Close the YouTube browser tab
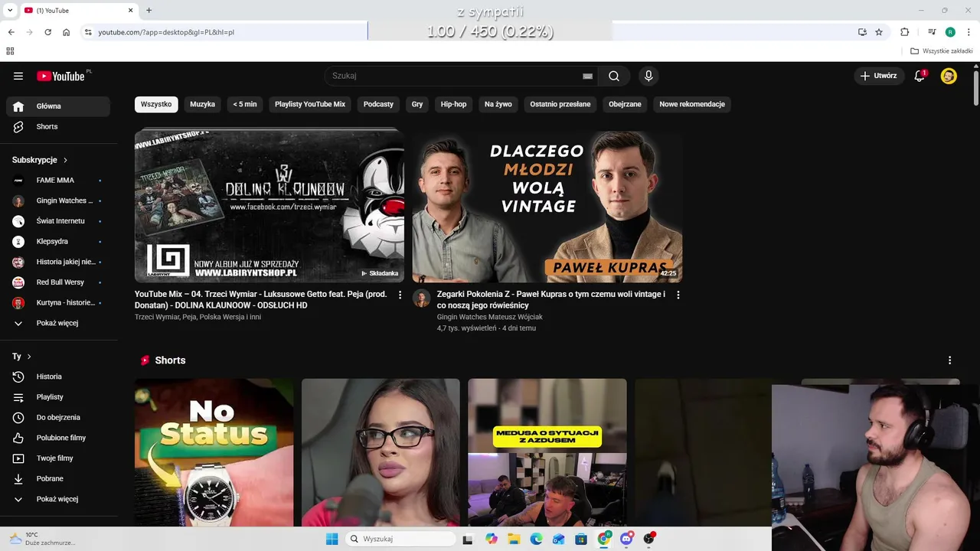Viewport: 980px width, 551px height. pyautogui.click(x=130, y=10)
